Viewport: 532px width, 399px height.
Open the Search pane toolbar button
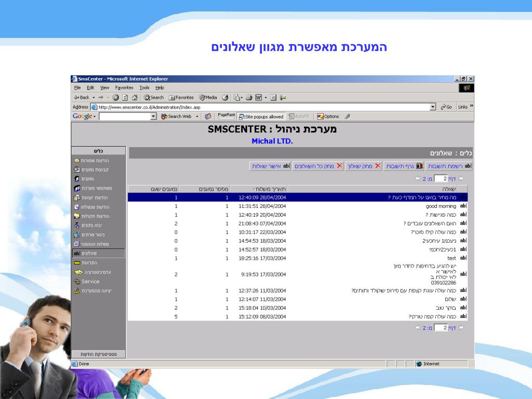coord(154,97)
